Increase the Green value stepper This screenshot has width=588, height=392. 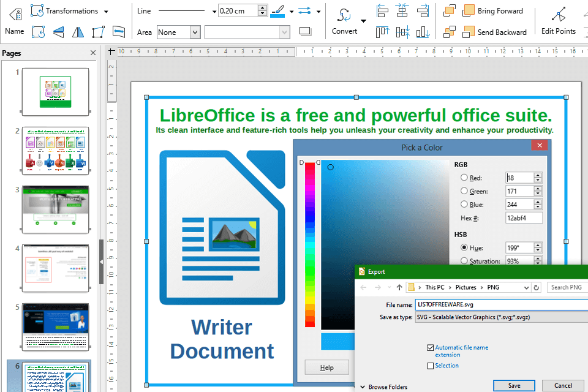coord(538,189)
